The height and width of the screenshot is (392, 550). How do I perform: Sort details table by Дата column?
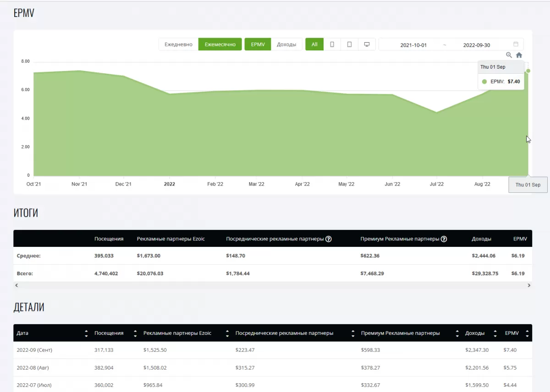86,333
